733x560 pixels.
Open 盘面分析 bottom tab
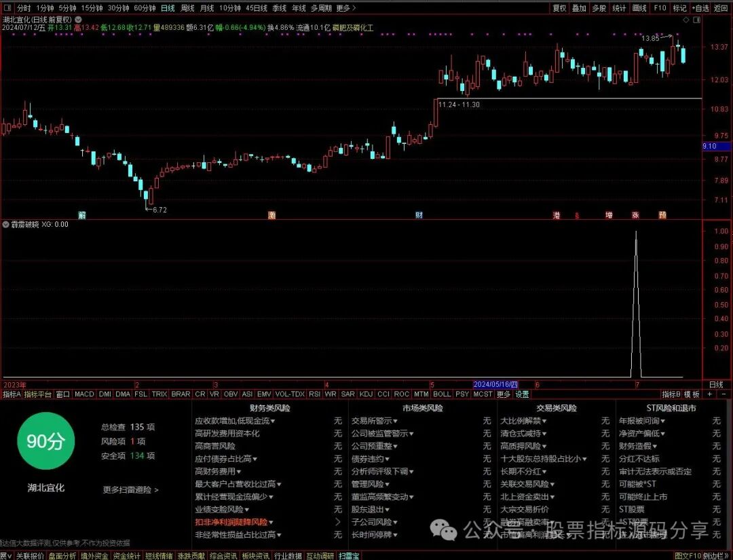tap(62, 556)
